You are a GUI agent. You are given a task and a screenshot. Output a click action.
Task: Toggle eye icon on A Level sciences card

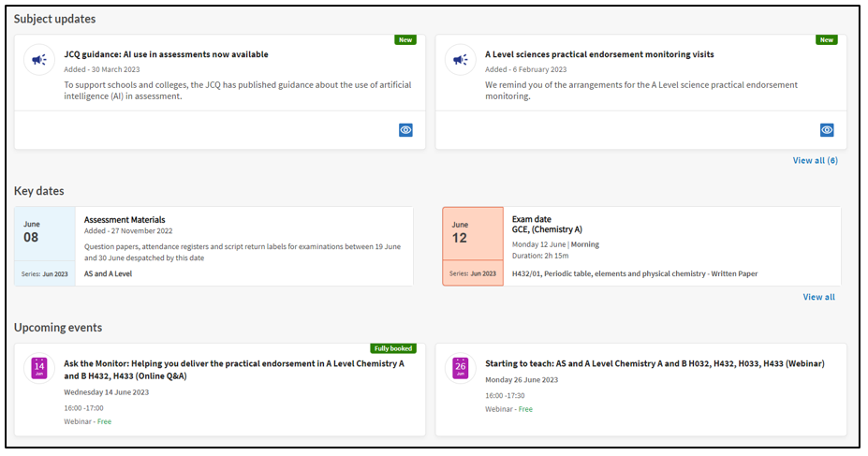pos(827,130)
